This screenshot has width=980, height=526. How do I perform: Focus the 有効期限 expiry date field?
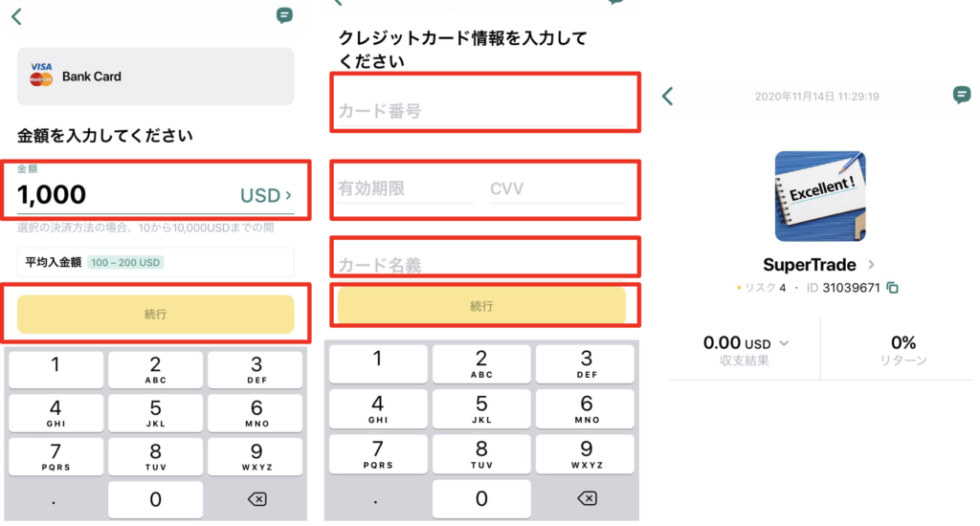(405, 188)
